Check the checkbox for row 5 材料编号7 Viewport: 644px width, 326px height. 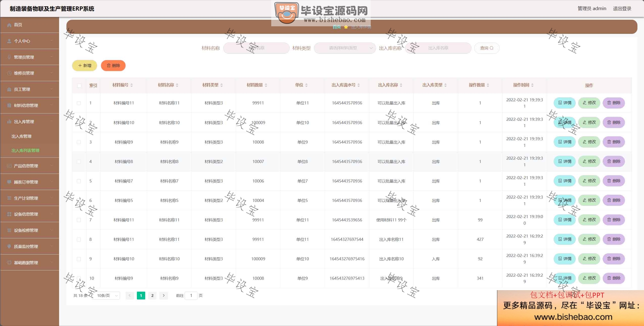pos(79,181)
